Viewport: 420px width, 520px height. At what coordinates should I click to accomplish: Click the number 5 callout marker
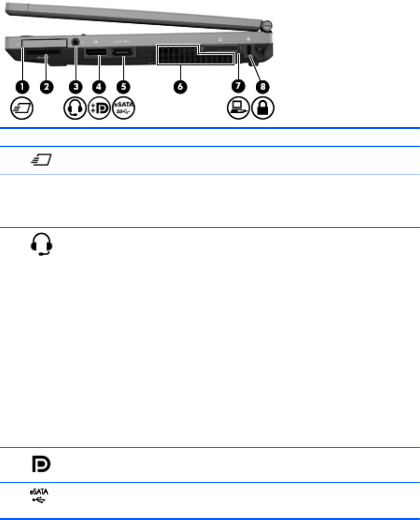123,87
